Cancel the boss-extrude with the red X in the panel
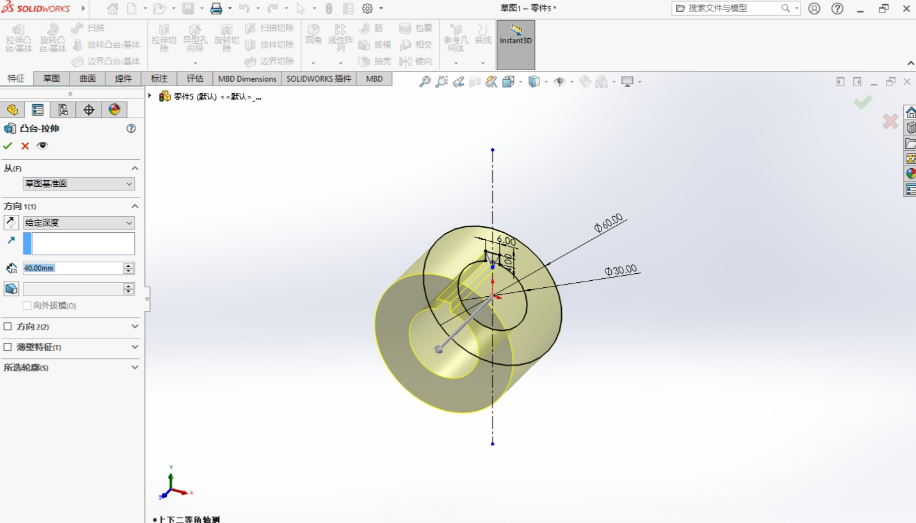 click(x=25, y=146)
